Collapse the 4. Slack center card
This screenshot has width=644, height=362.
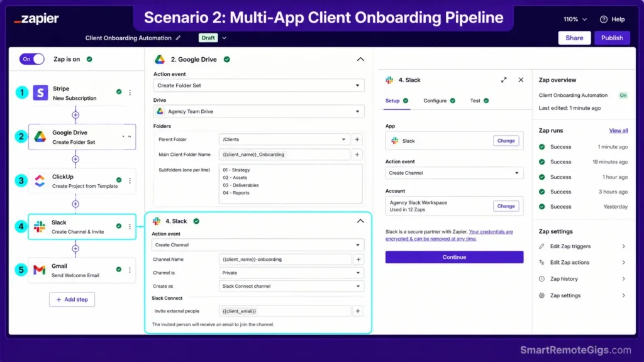[x=360, y=221]
